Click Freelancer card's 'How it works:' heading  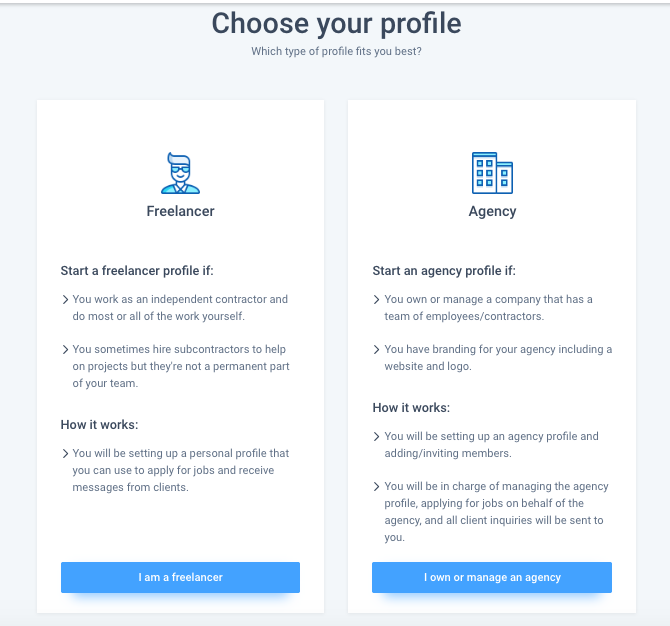point(100,425)
